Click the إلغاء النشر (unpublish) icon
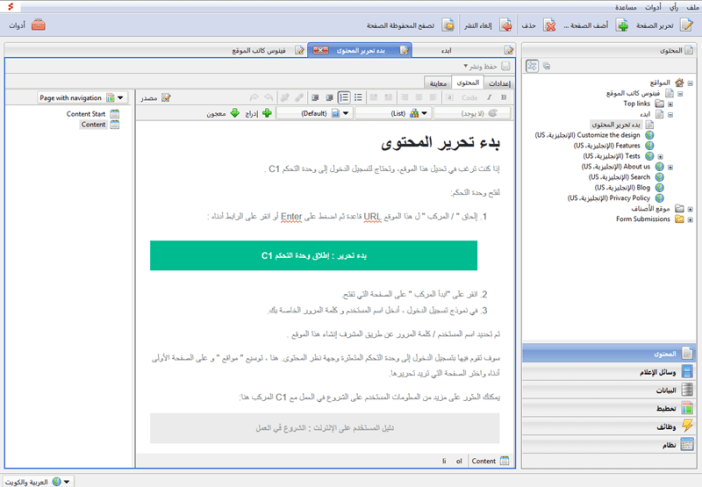This screenshot has width=702, height=487. coord(506,25)
